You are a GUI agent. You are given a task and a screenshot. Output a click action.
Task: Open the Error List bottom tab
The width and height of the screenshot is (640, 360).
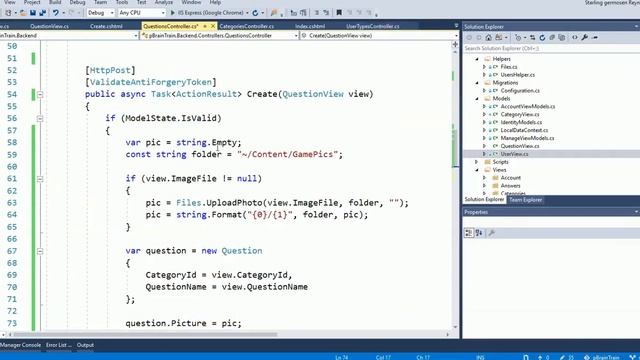[x=58, y=345]
